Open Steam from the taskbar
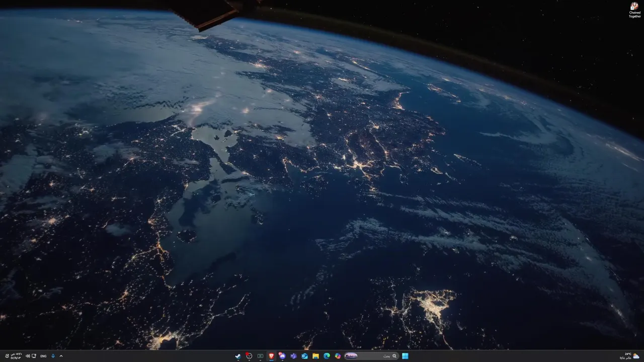This screenshot has width=644, height=362. (x=237, y=356)
